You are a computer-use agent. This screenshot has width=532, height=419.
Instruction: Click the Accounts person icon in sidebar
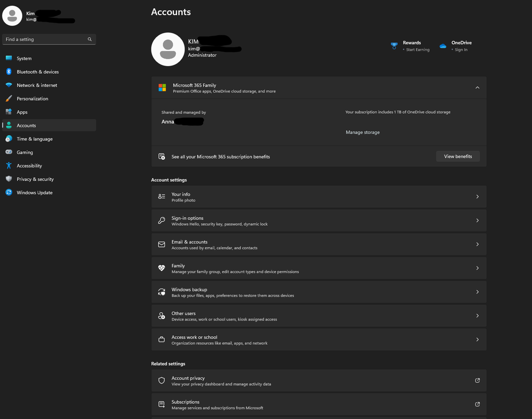click(x=9, y=125)
